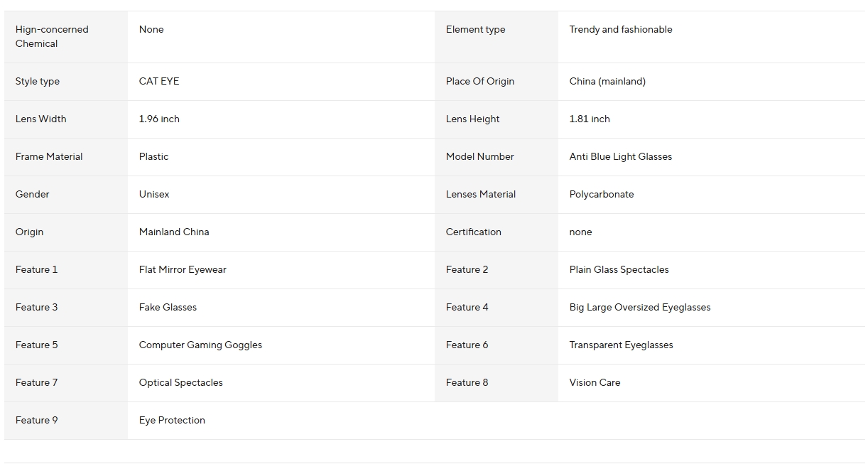Click the "Anti Blue Light Glasses" model value

(620, 157)
